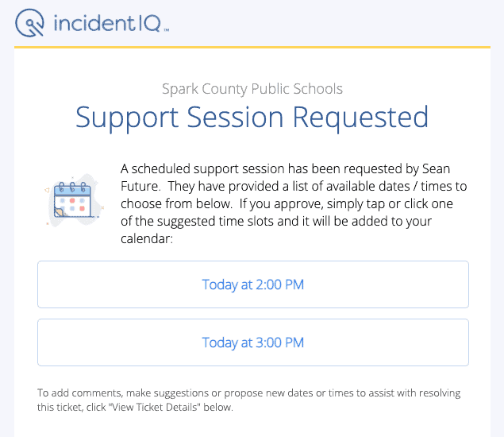This screenshot has width=504, height=437.
Task: Click the word "calendar:" ending the paragraph
Action: (x=147, y=239)
